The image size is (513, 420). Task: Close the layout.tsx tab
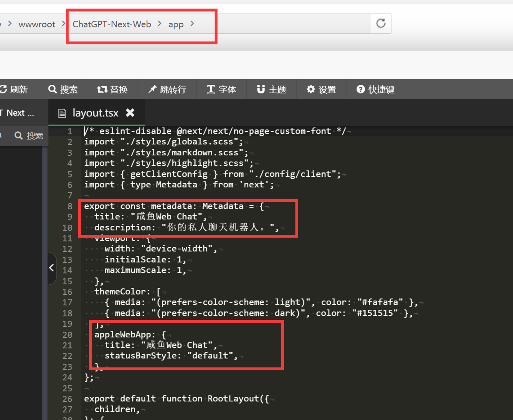130,113
